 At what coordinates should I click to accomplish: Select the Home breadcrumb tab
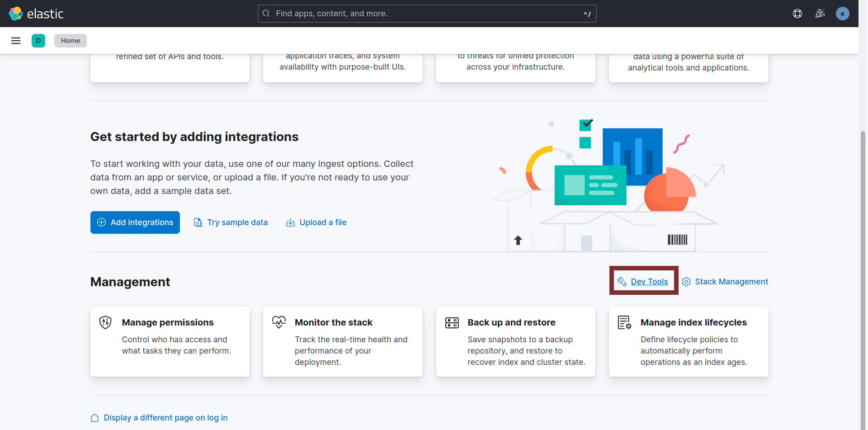tap(70, 40)
